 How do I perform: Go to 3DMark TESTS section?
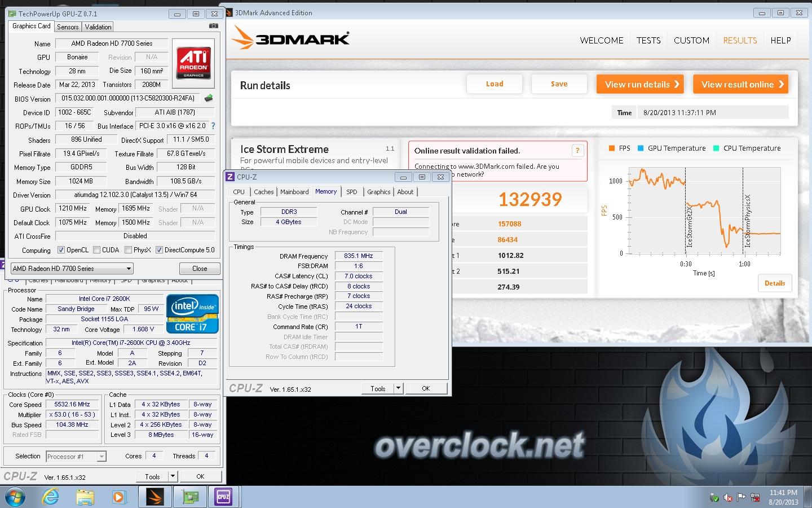648,40
